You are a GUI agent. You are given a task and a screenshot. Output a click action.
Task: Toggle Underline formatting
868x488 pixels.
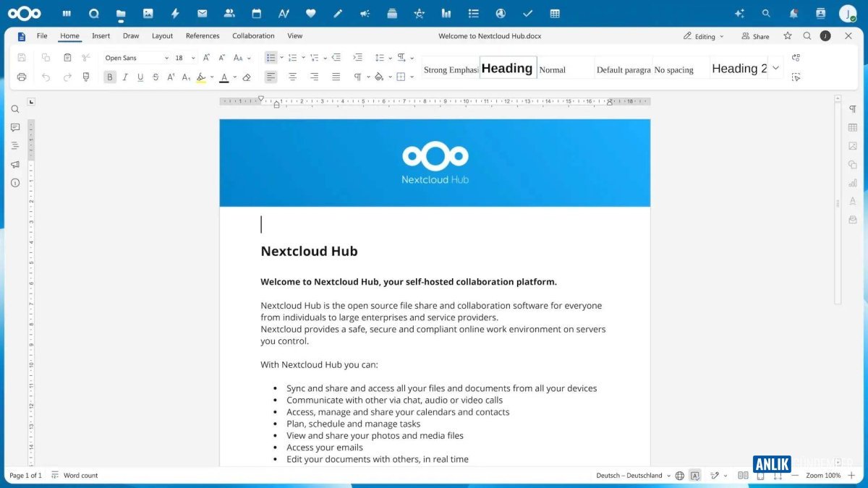coord(140,77)
